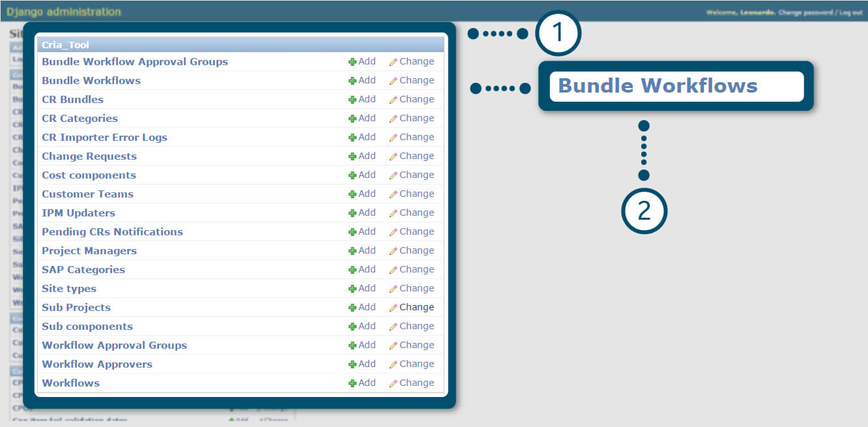868x427 pixels.
Task: Click the green plus icon for Change Requests
Action: (353, 156)
